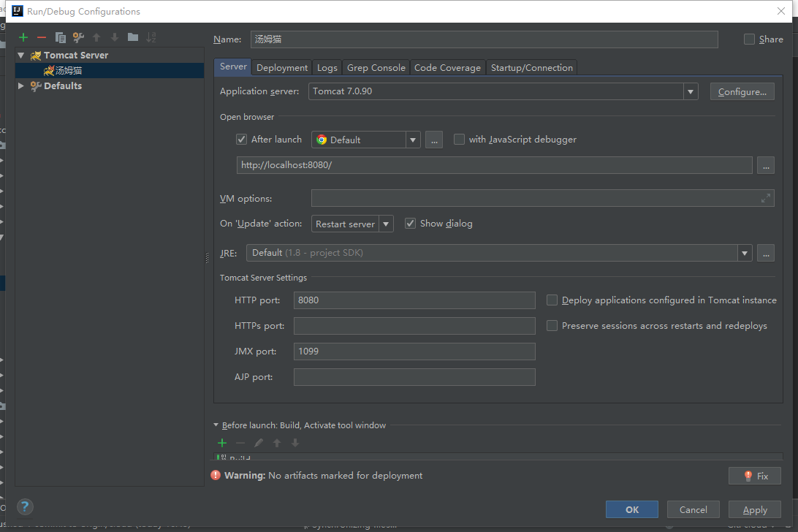Edit the selected before-launch task
The width and height of the screenshot is (798, 532).
[259, 443]
